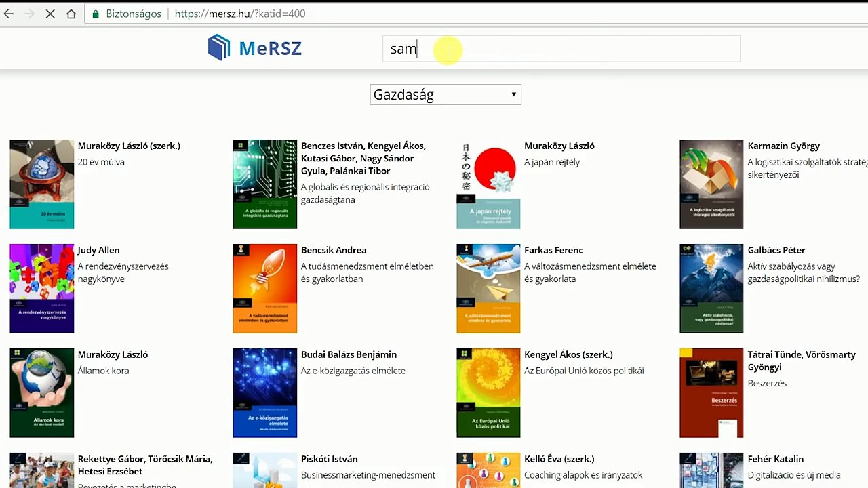The image size is (868, 488).
Task: Click author 'Fehér Katalin'
Action: click(x=775, y=459)
